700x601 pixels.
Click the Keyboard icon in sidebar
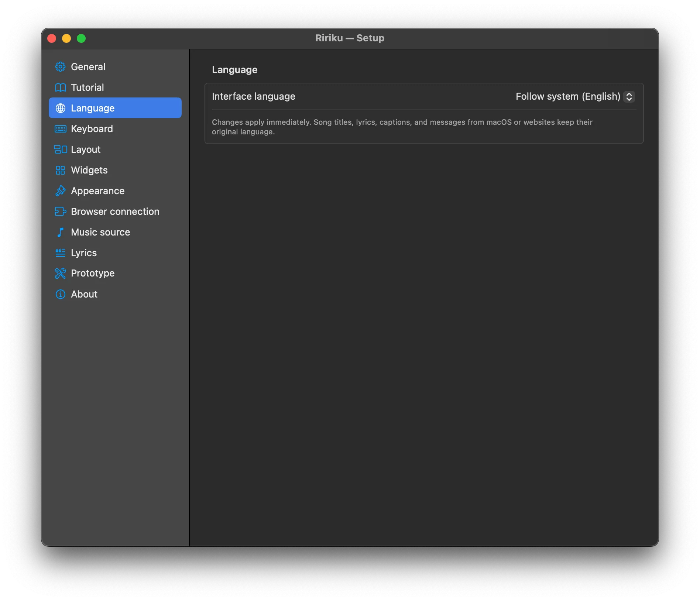[x=60, y=129]
